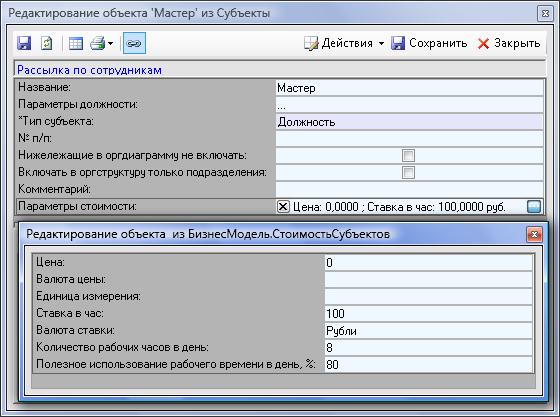Click the Комментарий input field
The image size is (560, 417).
coord(409,189)
